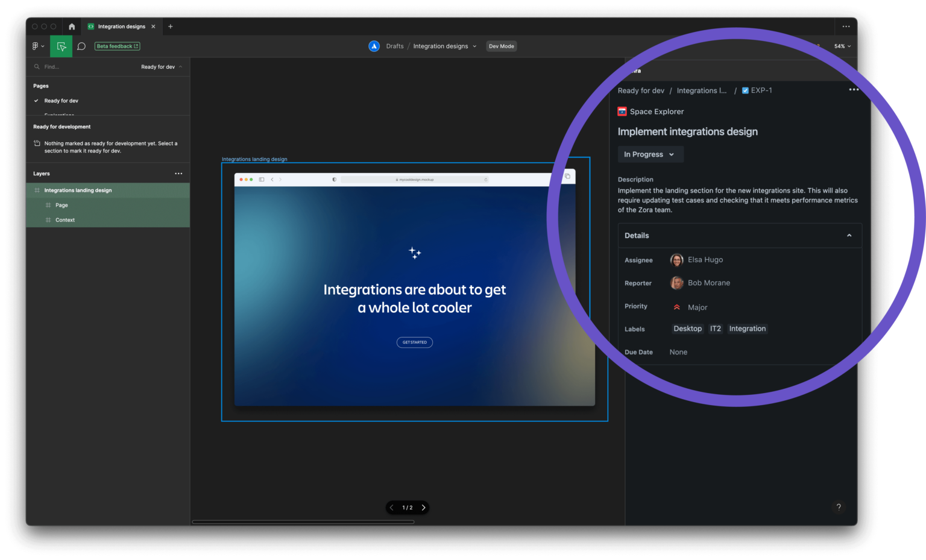Click the Space Explorer project icon

point(622,112)
